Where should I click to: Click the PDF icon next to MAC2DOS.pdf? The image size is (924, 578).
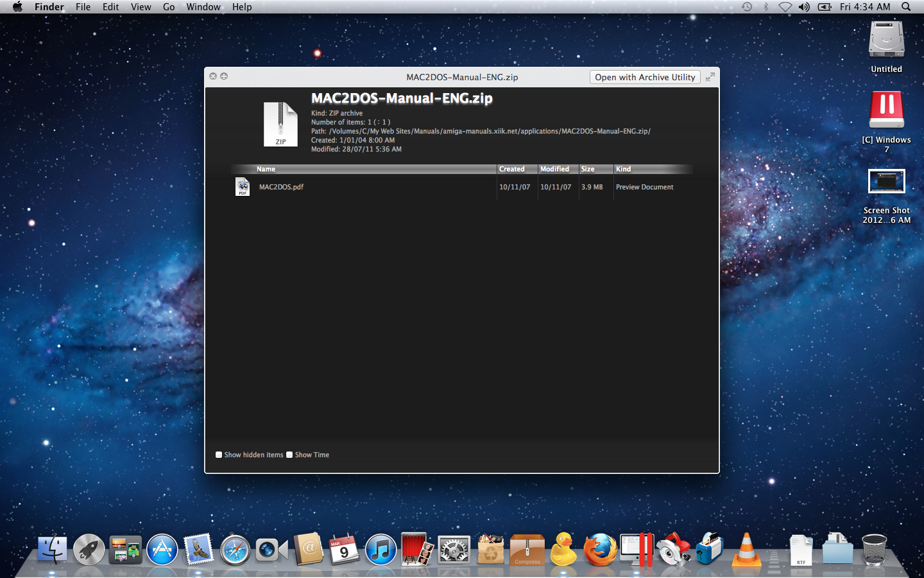tap(243, 187)
